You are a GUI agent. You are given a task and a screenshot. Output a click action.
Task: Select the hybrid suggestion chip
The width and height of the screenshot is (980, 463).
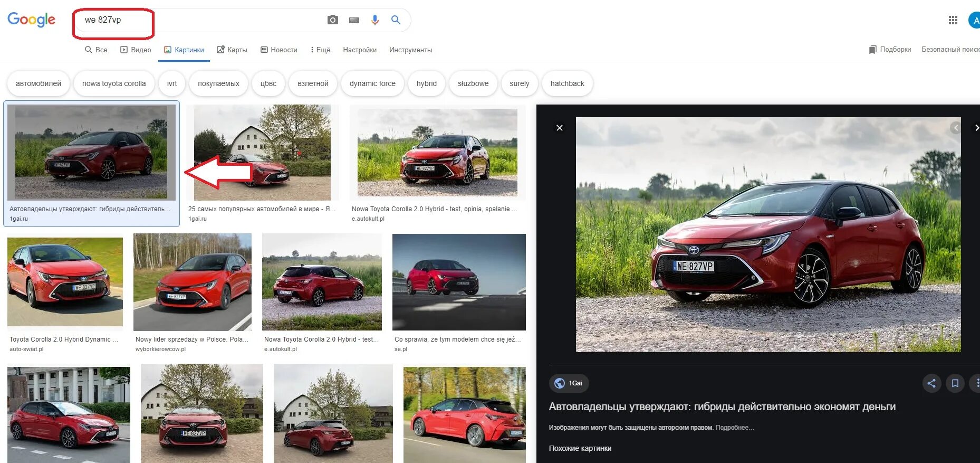pos(427,83)
